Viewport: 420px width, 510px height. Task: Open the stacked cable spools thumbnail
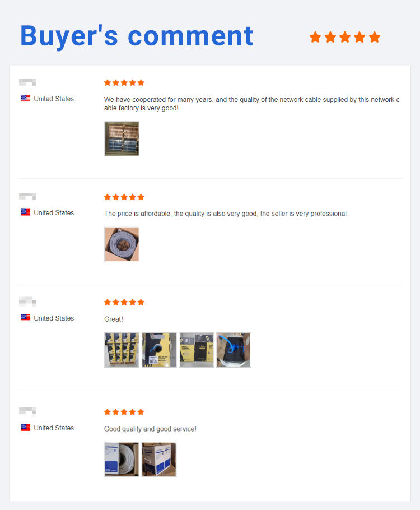[x=122, y=139]
